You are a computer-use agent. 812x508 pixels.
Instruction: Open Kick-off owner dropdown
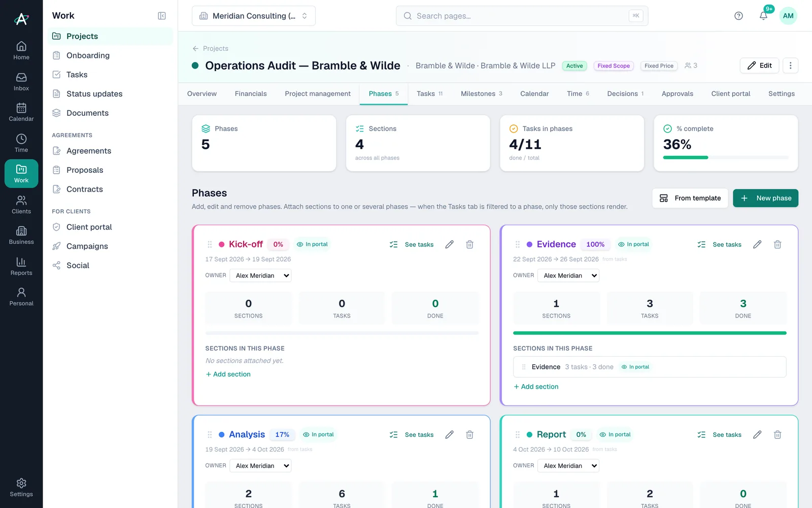260,275
